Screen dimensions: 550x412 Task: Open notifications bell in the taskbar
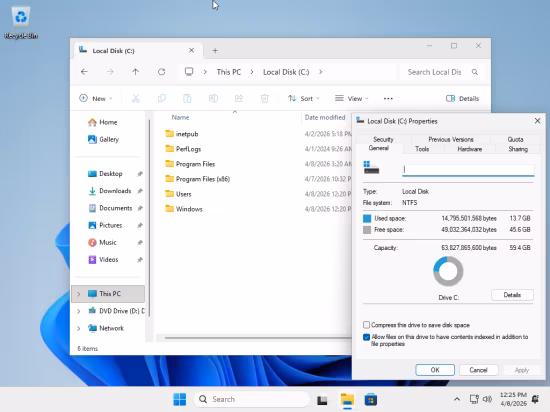(535, 399)
